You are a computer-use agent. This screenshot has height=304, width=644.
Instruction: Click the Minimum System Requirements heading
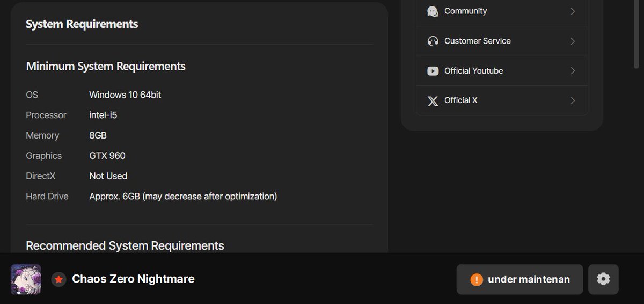click(x=106, y=67)
